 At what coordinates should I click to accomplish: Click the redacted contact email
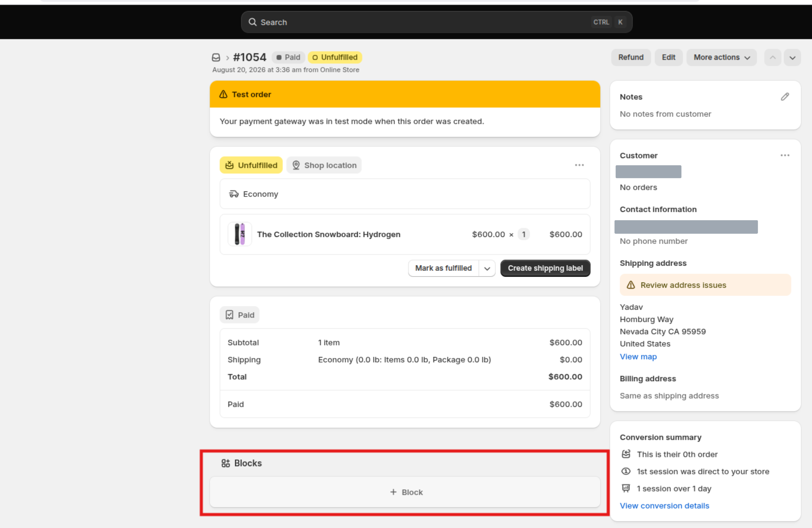click(686, 227)
